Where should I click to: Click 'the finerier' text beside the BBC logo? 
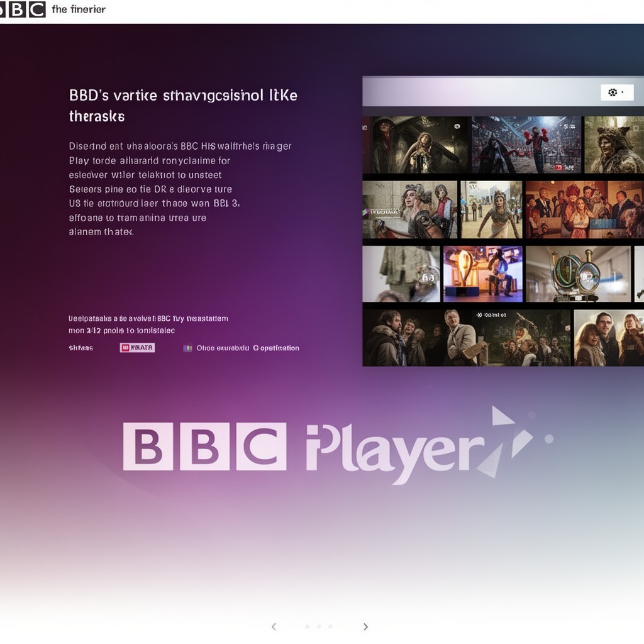(x=79, y=9)
